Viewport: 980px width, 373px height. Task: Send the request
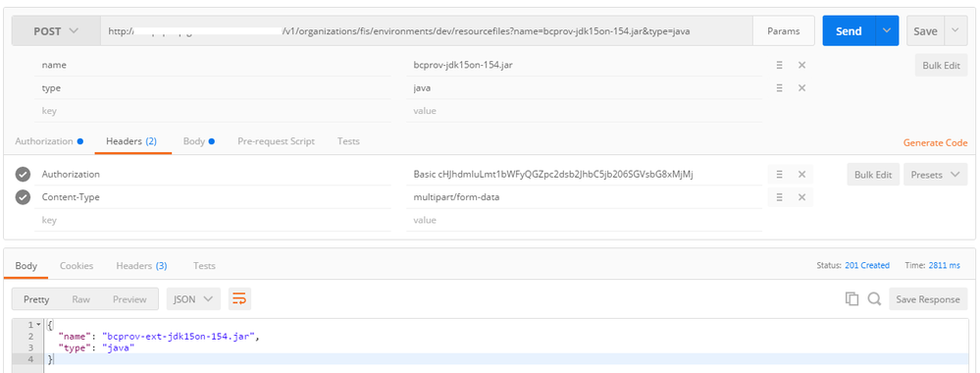849,31
